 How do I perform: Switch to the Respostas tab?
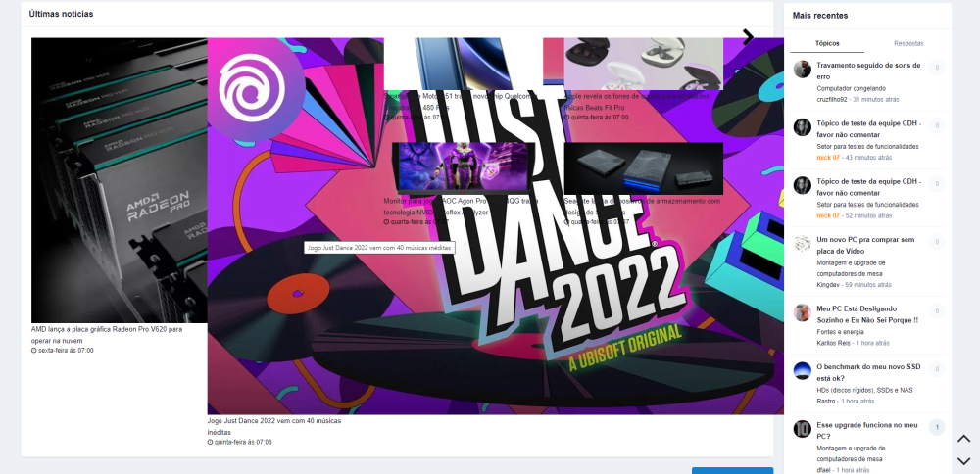pos(908,43)
